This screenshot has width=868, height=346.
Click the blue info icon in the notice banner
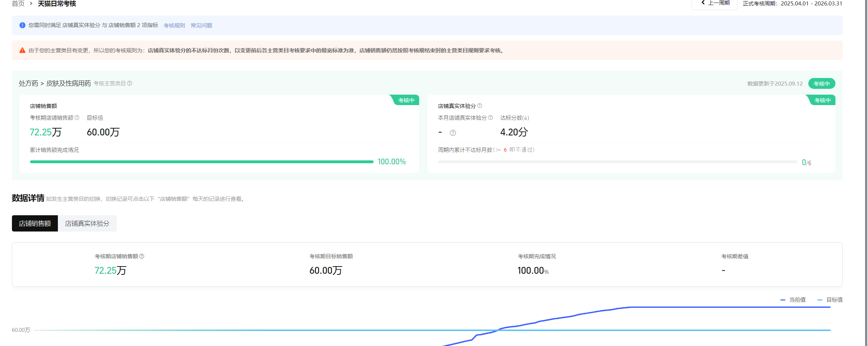pyautogui.click(x=22, y=25)
